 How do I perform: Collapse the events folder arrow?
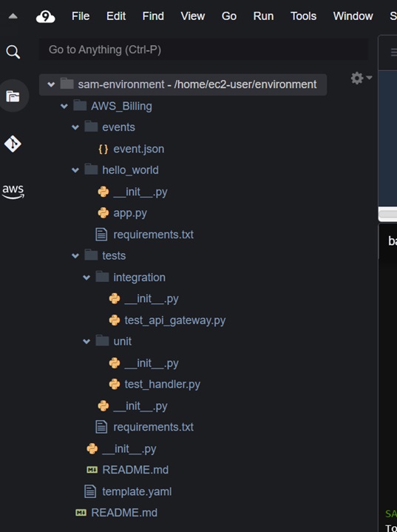coord(75,127)
